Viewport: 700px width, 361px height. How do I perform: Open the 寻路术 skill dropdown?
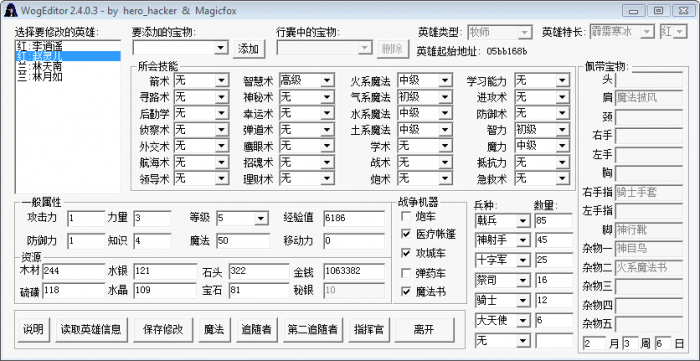click(221, 97)
